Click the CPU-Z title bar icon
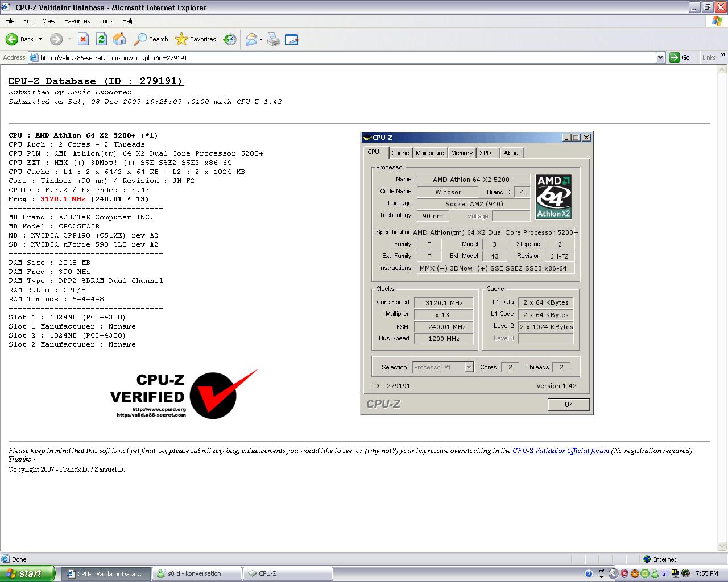Image resolution: width=728 pixels, height=582 pixels. click(x=367, y=138)
